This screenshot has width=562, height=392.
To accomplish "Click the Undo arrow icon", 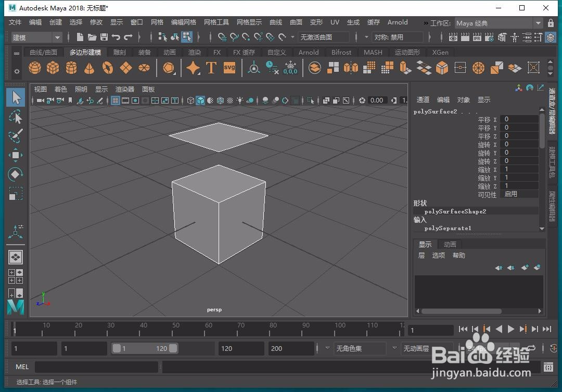I will point(116,37).
